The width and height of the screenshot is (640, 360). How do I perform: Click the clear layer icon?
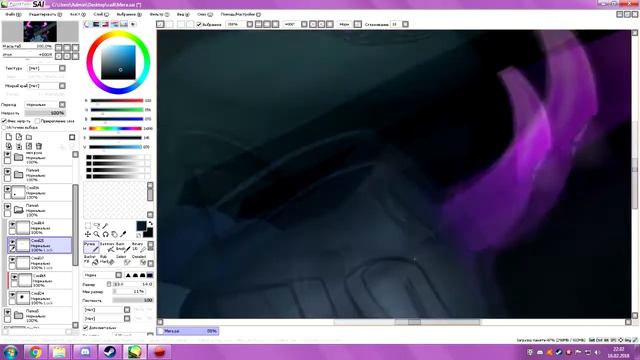pos(29,146)
